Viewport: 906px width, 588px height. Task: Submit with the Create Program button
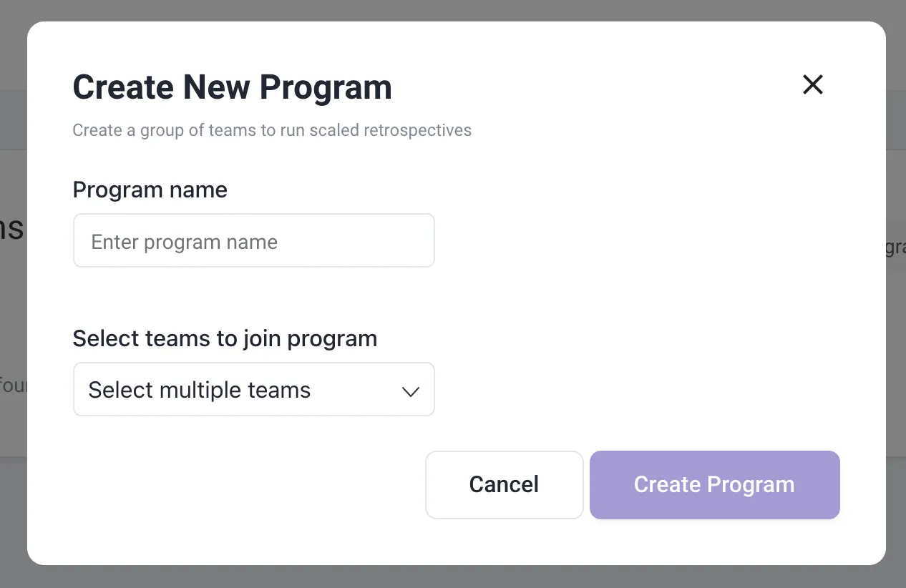714,484
